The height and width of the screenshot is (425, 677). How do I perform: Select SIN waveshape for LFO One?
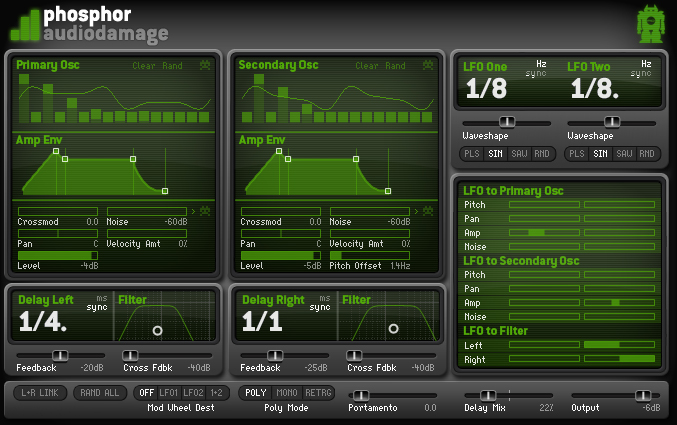point(495,153)
